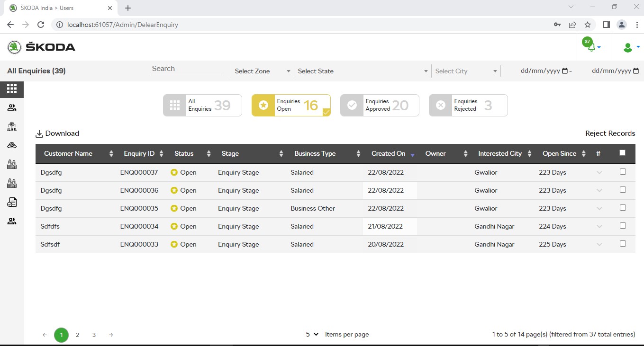
Task: Open the notifications bell with 37 badge
Action: tap(591, 45)
